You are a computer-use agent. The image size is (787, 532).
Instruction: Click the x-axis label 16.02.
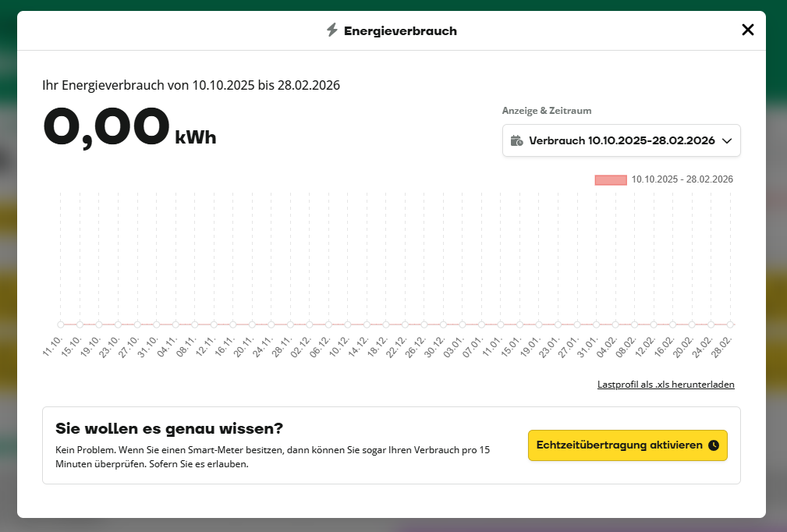[x=665, y=347]
